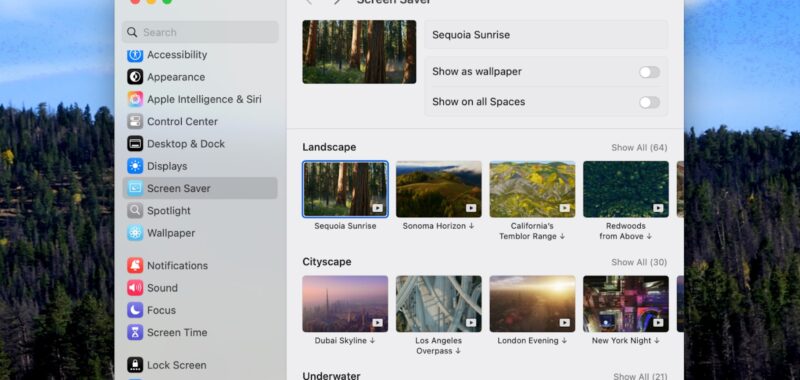
Task: Click the Cityscape section heading
Action: click(x=327, y=262)
